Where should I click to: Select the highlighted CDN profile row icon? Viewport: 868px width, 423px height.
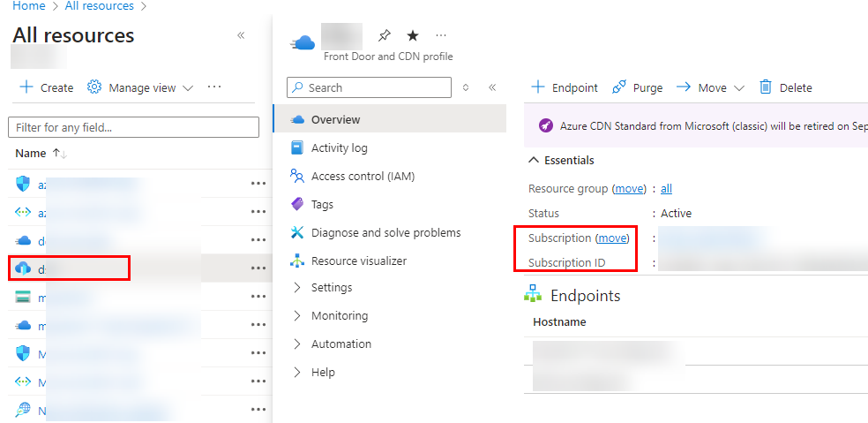pos(23,268)
